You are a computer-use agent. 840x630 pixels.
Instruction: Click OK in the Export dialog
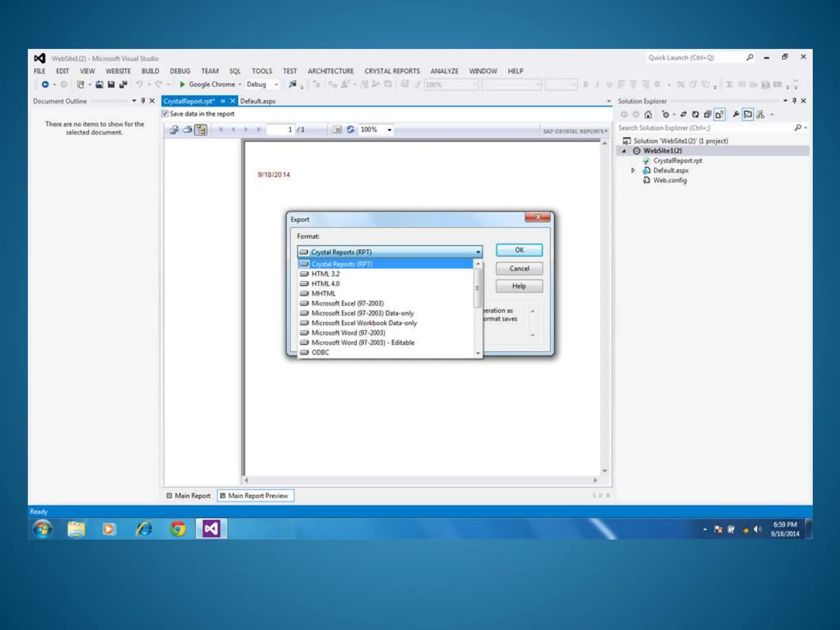coord(519,250)
